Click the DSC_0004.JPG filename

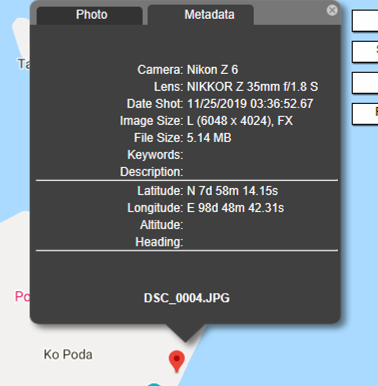[x=187, y=298]
